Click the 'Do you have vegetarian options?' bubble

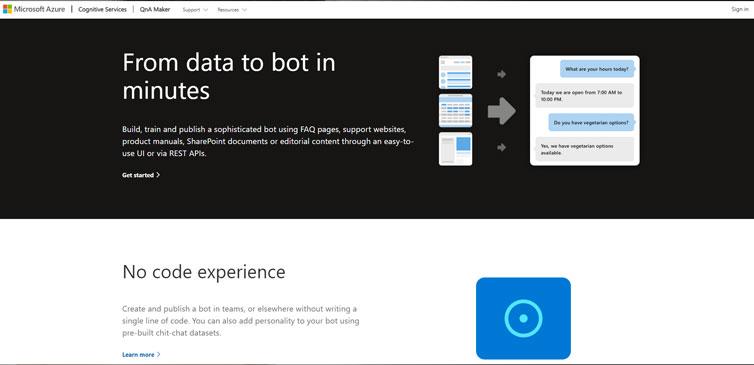click(x=592, y=123)
